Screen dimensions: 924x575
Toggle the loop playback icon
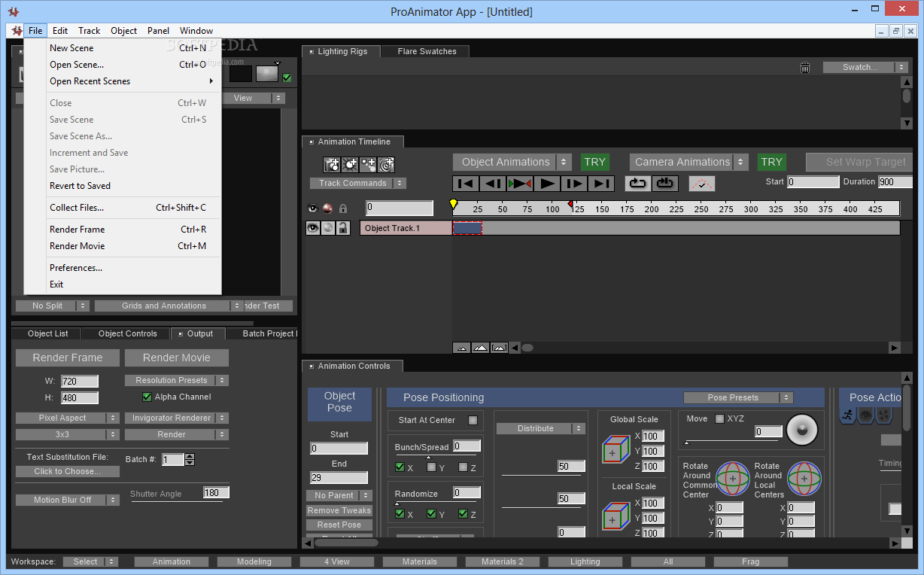[637, 183]
